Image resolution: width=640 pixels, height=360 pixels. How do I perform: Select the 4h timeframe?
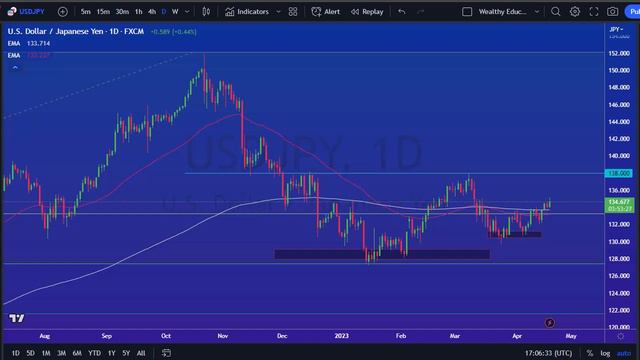click(152, 12)
